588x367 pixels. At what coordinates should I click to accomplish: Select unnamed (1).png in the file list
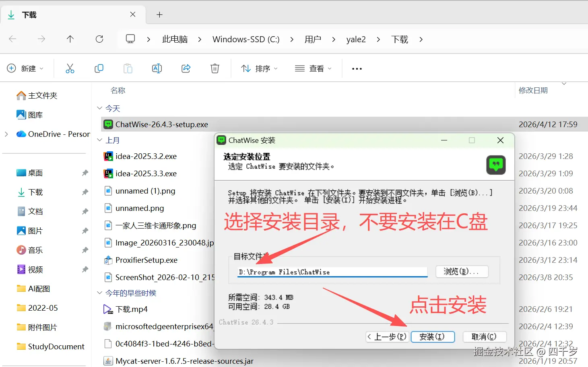click(145, 191)
